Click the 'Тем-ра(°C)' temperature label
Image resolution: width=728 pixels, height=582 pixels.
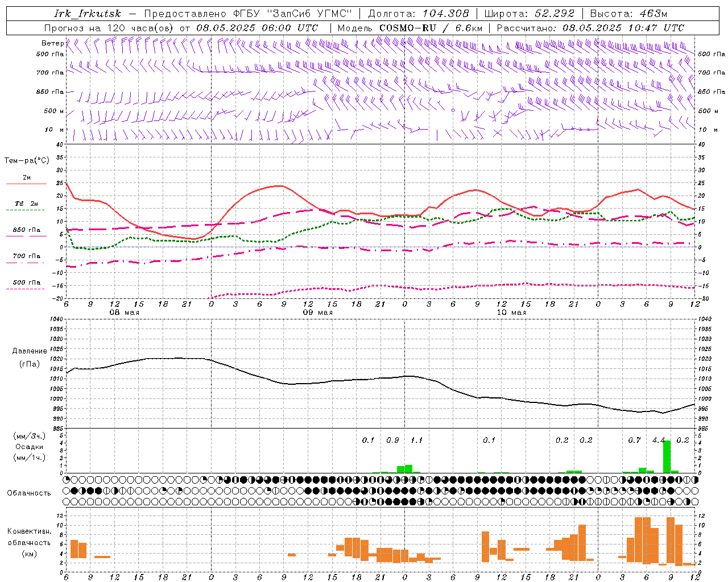coord(27,160)
